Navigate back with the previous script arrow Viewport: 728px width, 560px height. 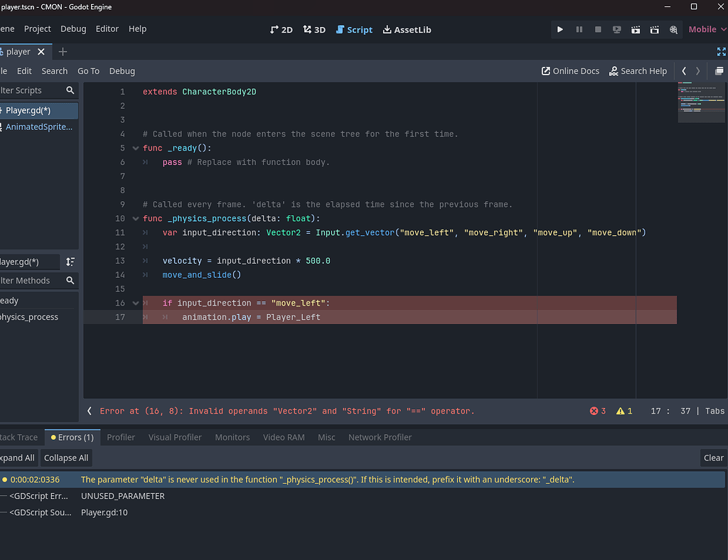(x=683, y=70)
